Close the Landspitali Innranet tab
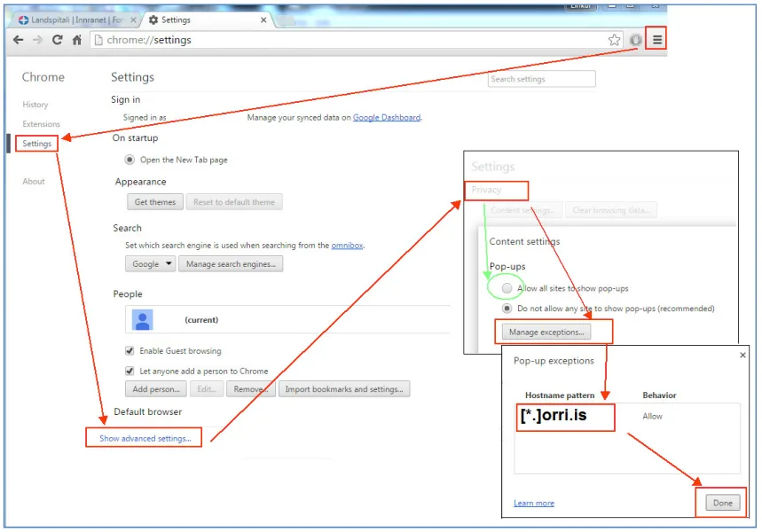 133,20
